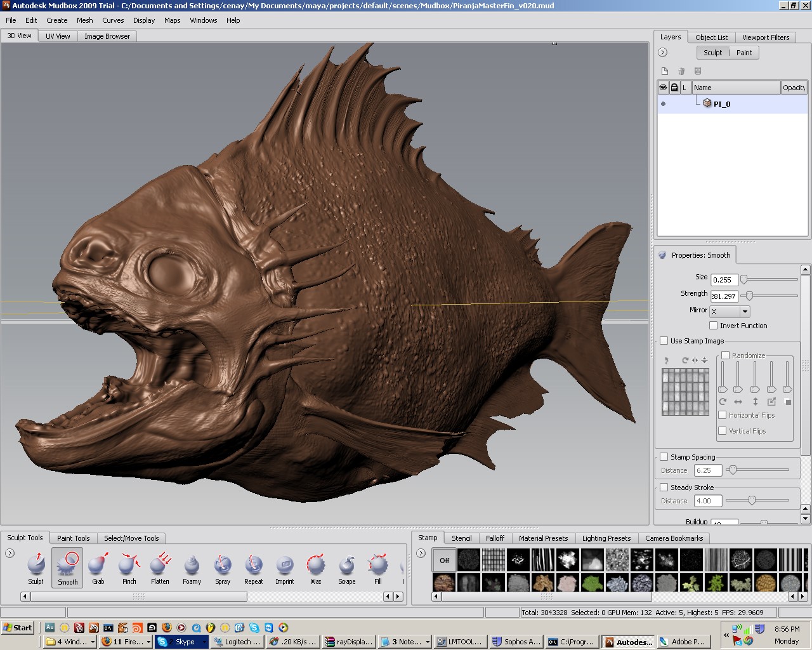Delete the selected layer using the trash icon
Screen dimensions: 812x650
tap(682, 71)
